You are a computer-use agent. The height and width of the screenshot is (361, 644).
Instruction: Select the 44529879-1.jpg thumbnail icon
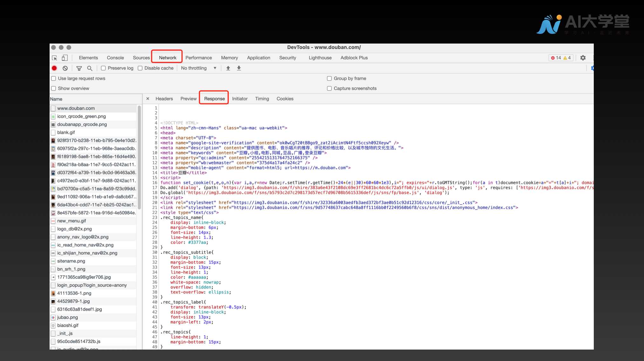coord(53,301)
